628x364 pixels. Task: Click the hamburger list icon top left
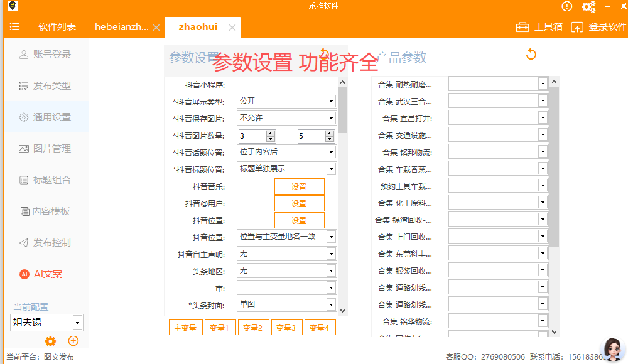click(x=14, y=27)
